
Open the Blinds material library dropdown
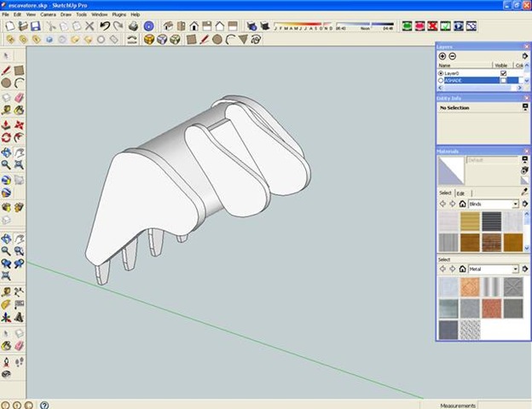coord(516,204)
